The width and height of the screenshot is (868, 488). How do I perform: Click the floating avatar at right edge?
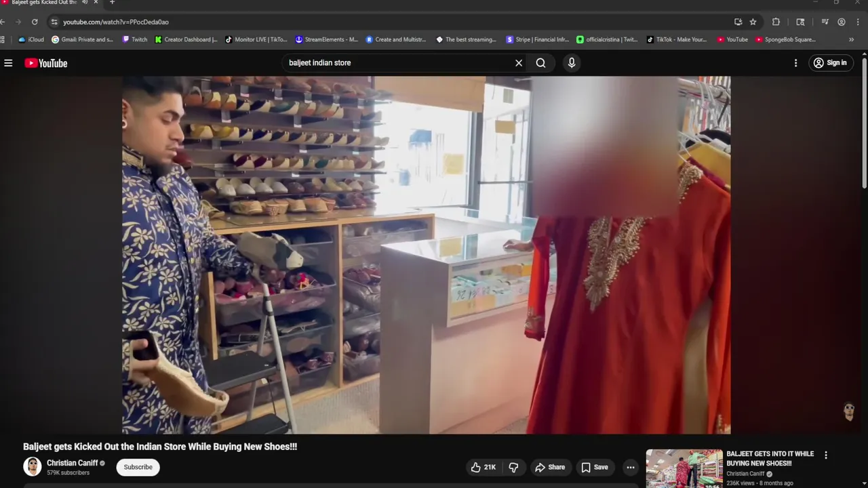(849, 411)
